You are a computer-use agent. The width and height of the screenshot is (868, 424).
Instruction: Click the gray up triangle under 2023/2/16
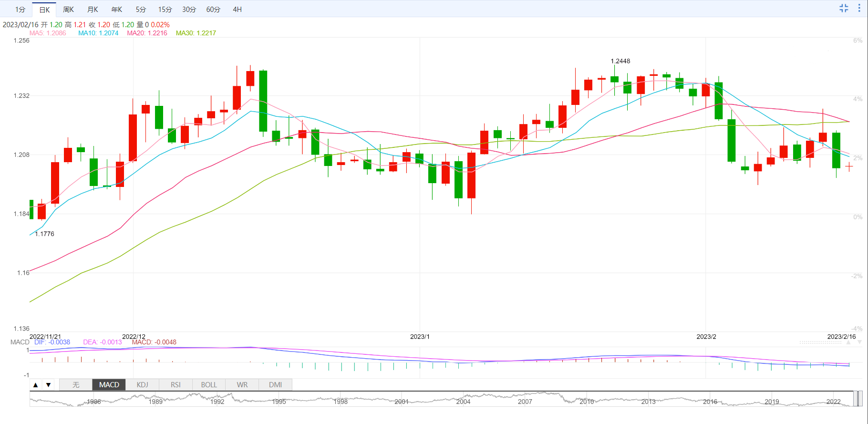tap(848, 342)
